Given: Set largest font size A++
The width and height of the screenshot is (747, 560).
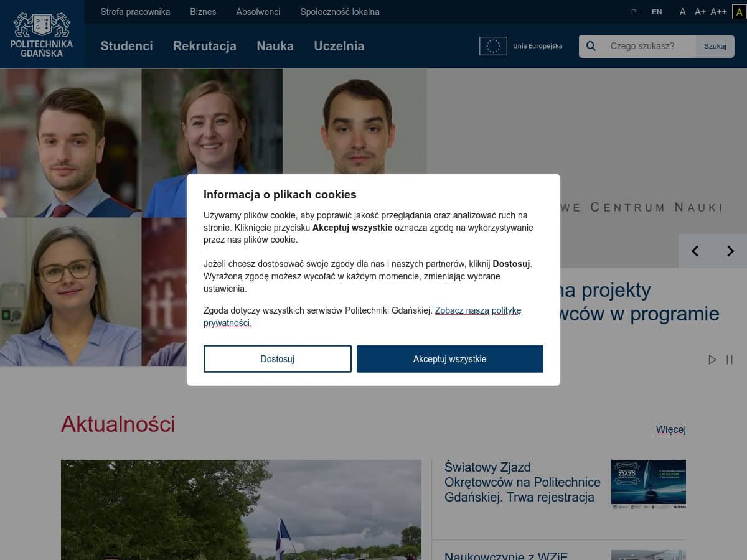Looking at the screenshot, I should (718, 12).
